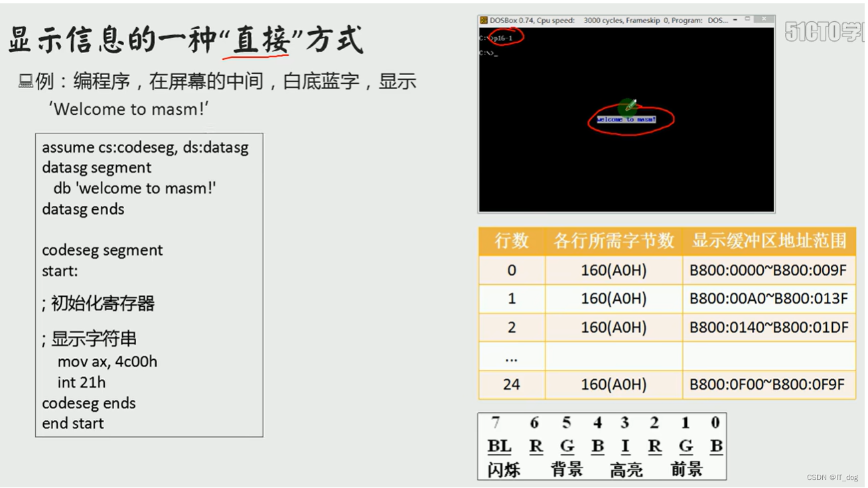Click bit number 7 in attribute table
This screenshot has height=488, width=868.
tap(496, 423)
